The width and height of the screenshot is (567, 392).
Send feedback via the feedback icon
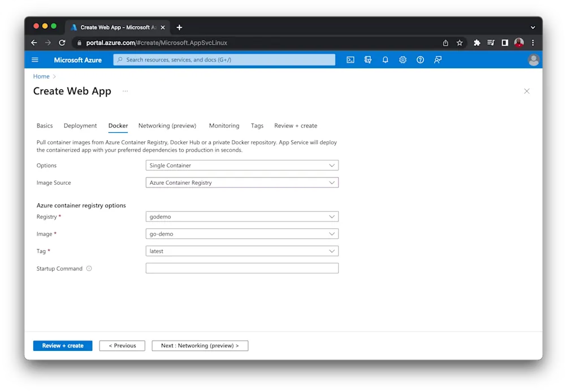[438, 59]
